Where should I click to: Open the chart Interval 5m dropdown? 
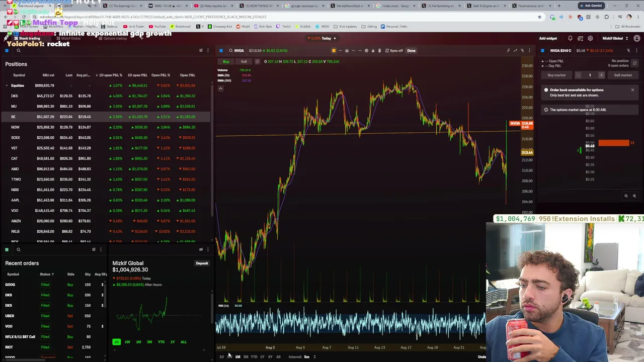302,357
